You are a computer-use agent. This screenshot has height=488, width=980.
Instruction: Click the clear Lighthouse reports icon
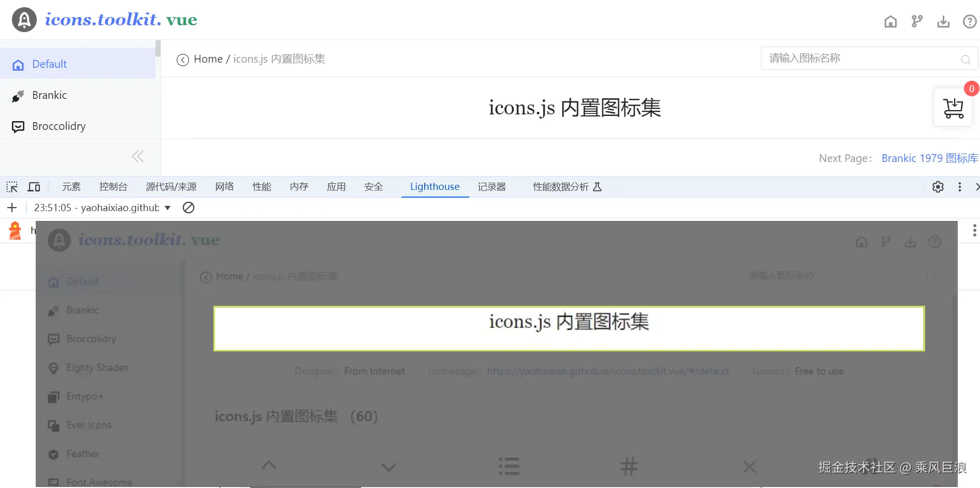(188, 208)
